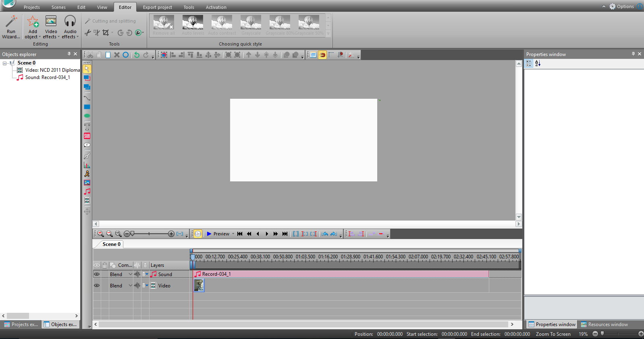
Task: Switch to the Projects explorer tab
Action: pos(21,324)
